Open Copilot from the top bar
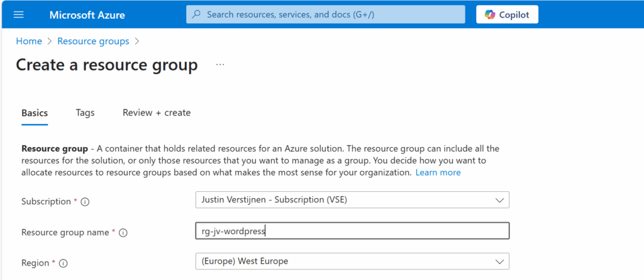 [507, 14]
